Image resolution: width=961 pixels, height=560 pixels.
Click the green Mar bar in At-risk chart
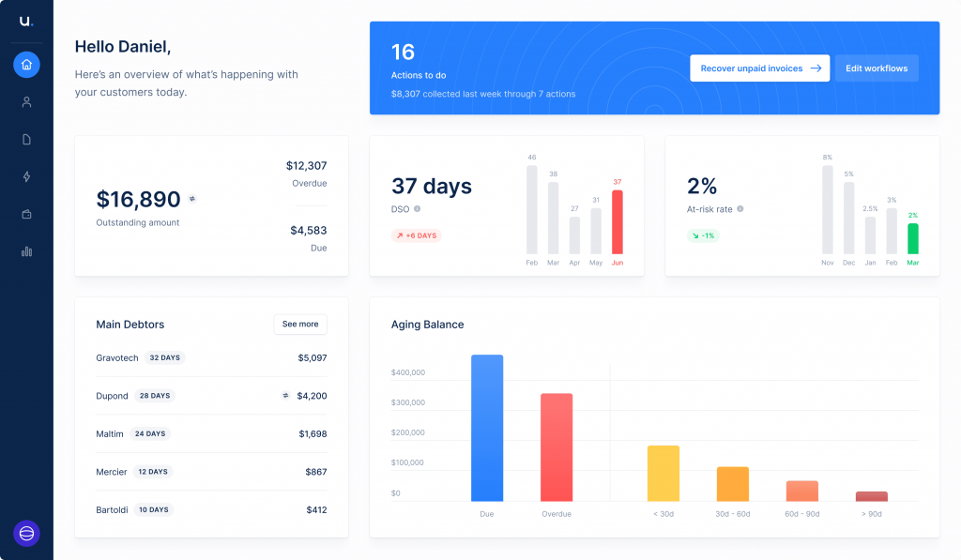(912, 238)
